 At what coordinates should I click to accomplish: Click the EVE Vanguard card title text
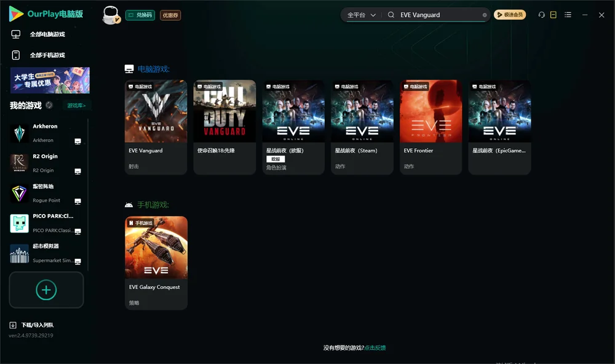point(146,151)
